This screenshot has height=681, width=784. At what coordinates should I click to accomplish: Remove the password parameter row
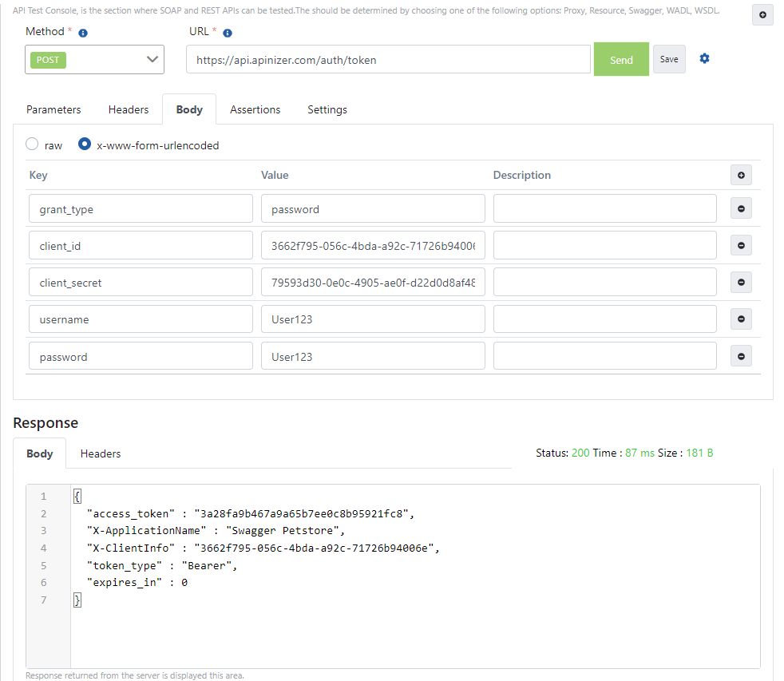pyautogui.click(x=741, y=355)
